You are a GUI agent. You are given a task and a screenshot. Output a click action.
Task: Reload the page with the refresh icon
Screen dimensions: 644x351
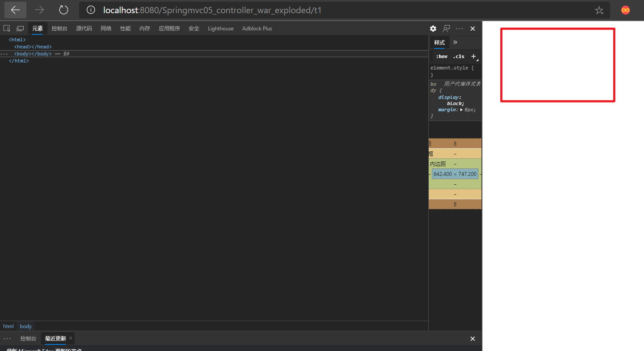pyautogui.click(x=64, y=10)
